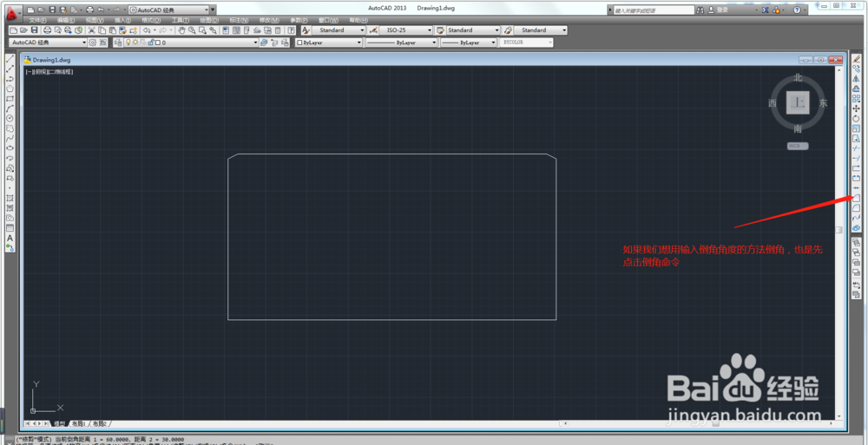Click the 登录 sign-in button
Screen dimensions: 868x445
pos(722,10)
